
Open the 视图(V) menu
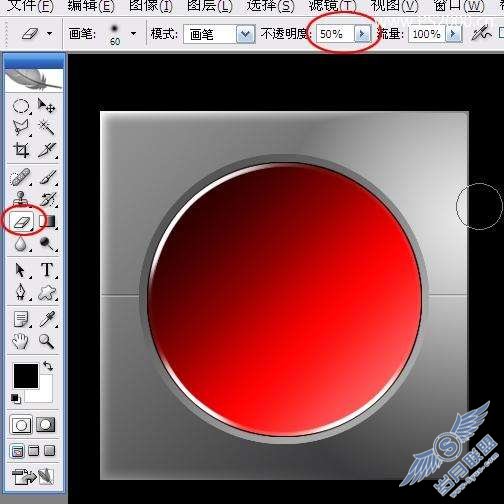[395, 6]
